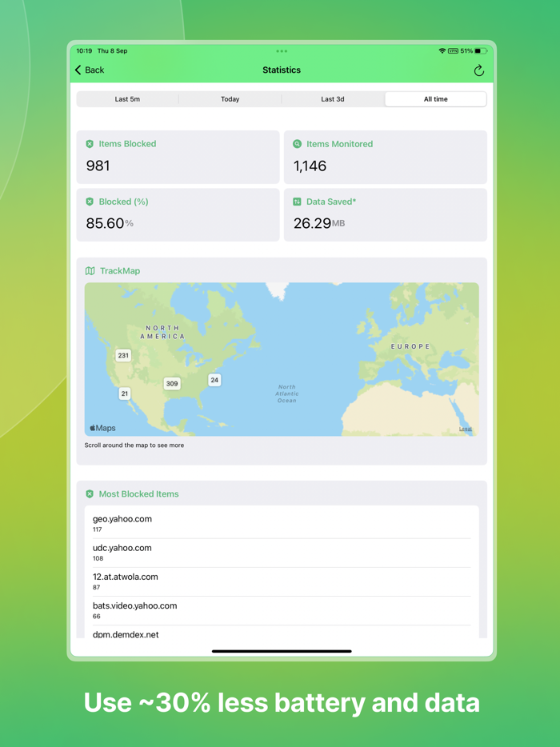Tap the 85.60% blocked value
The height and width of the screenshot is (747, 560).
pyautogui.click(x=110, y=223)
